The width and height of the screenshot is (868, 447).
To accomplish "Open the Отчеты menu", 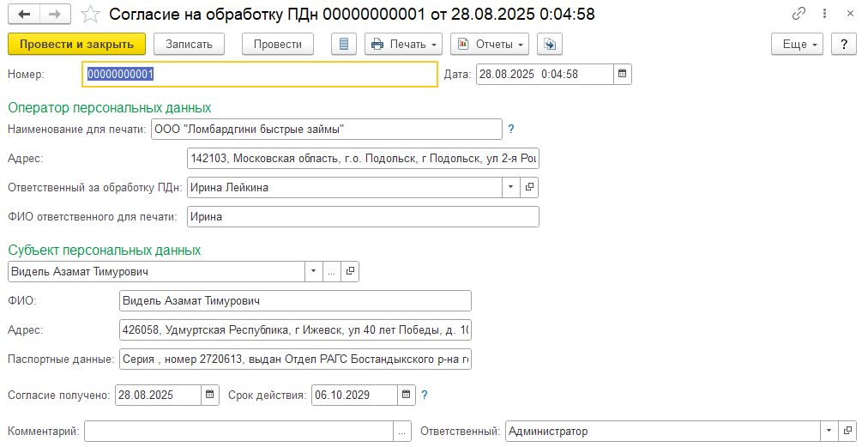I will [x=489, y=44].
